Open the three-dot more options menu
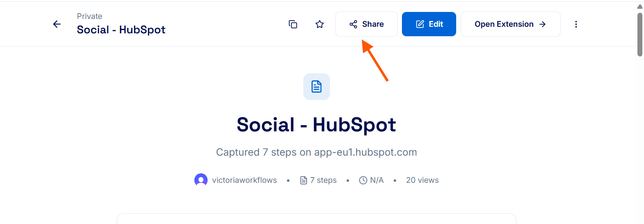644x224 pixels. click(x=576, y=24)
